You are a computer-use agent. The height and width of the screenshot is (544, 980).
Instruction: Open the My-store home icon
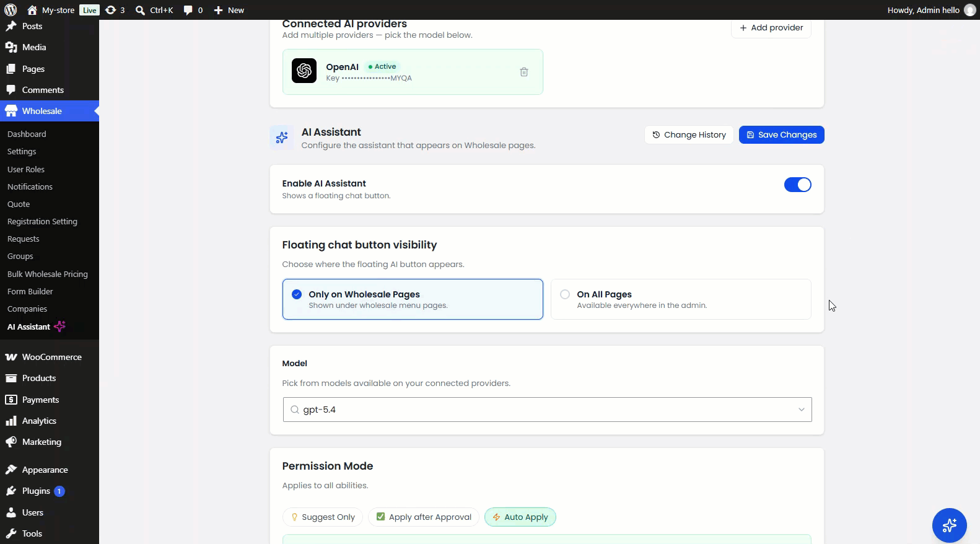point(32,10)
